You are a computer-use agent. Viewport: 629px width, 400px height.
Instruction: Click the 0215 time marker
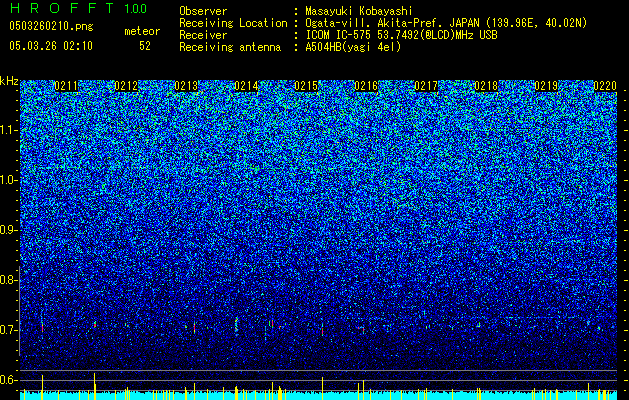(306, 86)
